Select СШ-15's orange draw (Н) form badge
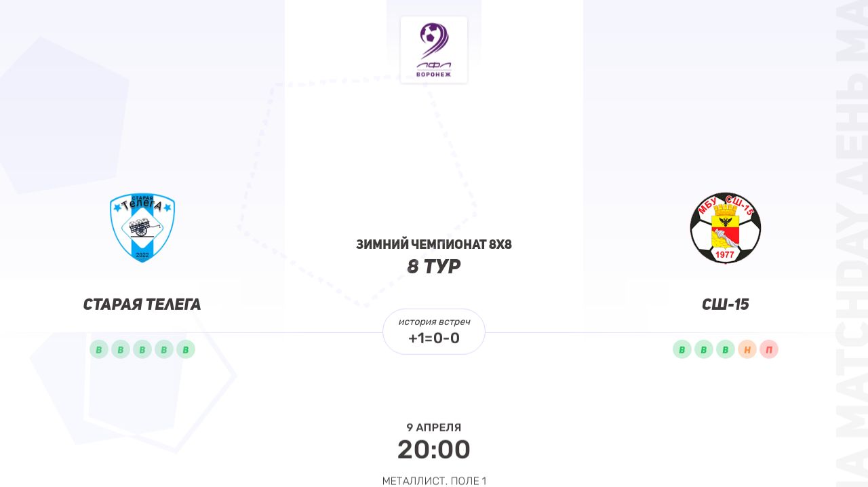 point(747,349)
